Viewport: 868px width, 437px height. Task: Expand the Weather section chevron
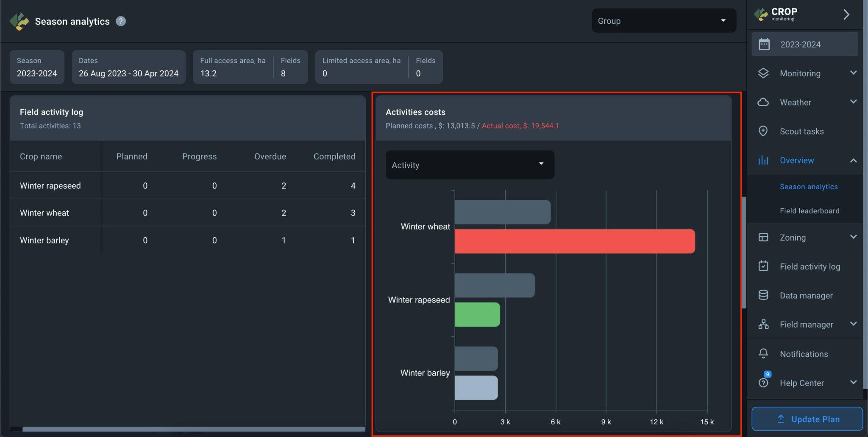pos(854,102)
